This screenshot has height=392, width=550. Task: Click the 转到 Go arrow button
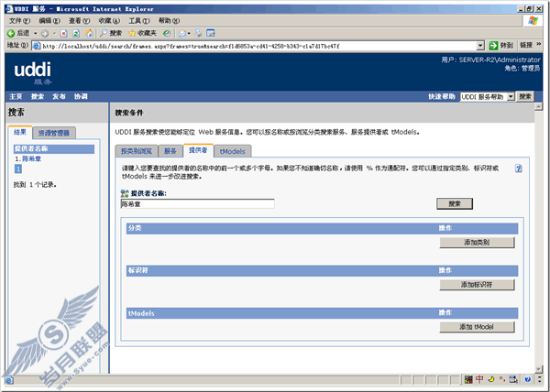pyautogui.click(x=501, y=46)
